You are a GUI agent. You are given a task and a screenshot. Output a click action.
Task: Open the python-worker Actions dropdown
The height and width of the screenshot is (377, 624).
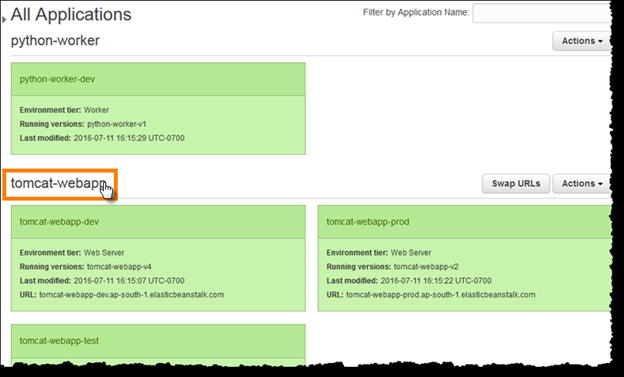coord(581,41)
